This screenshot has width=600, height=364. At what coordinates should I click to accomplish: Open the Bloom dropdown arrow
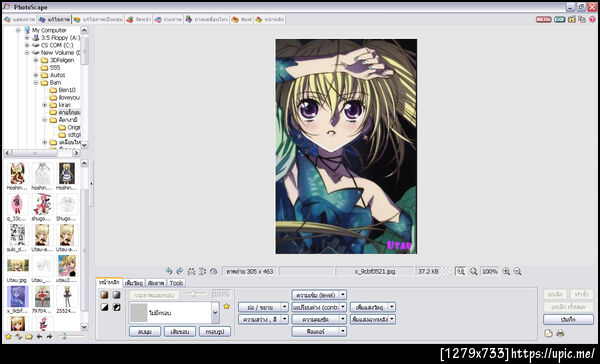tap(392, 307)
